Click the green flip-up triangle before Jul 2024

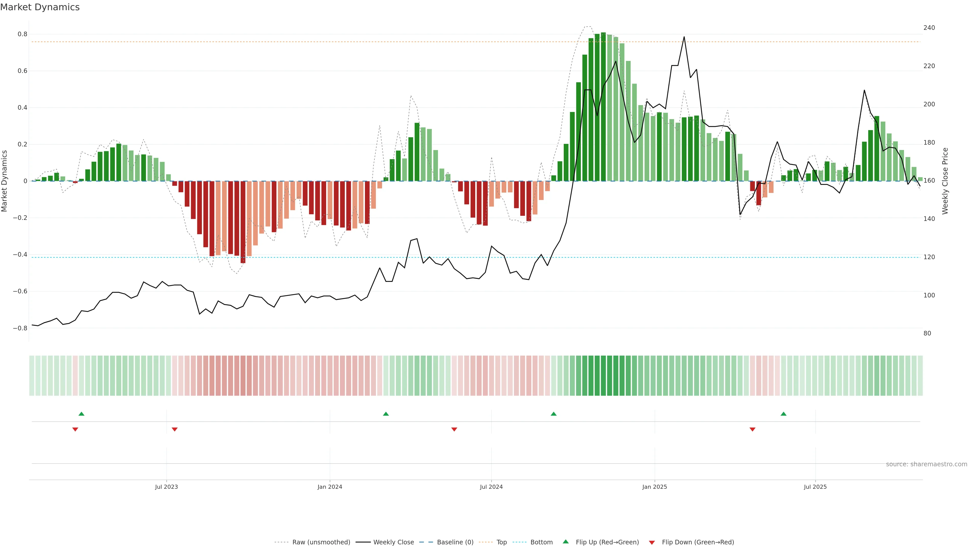pyautogui.click(x=386, y=414)
